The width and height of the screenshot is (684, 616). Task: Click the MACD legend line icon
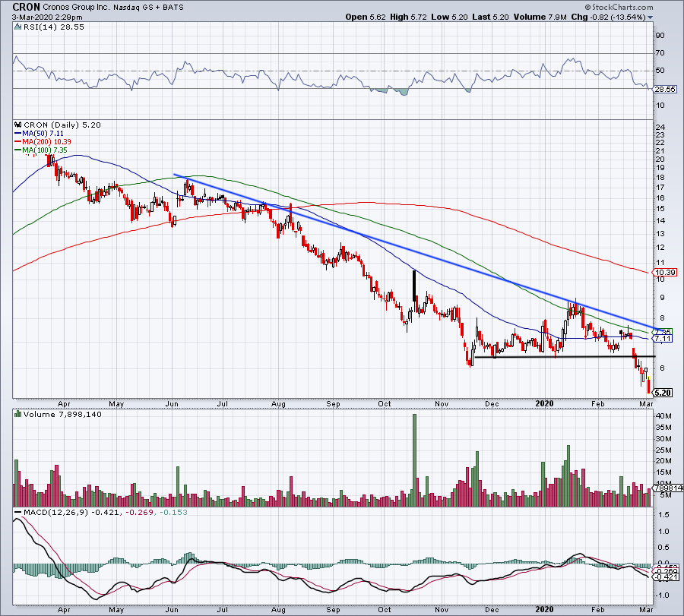pos(17,512)
